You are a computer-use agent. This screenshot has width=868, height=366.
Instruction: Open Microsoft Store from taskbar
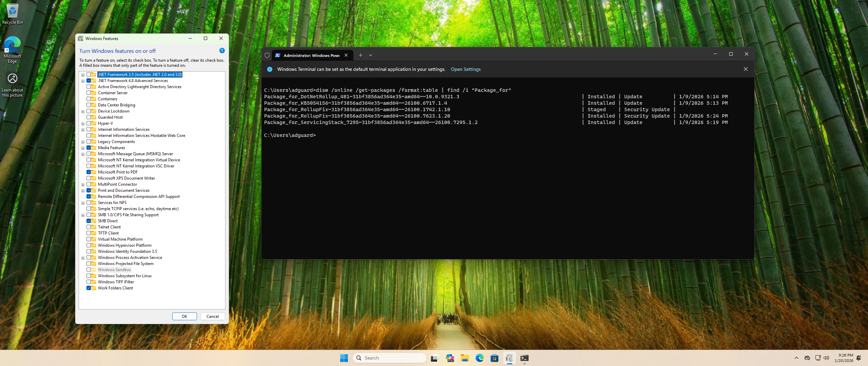(494, 358)
